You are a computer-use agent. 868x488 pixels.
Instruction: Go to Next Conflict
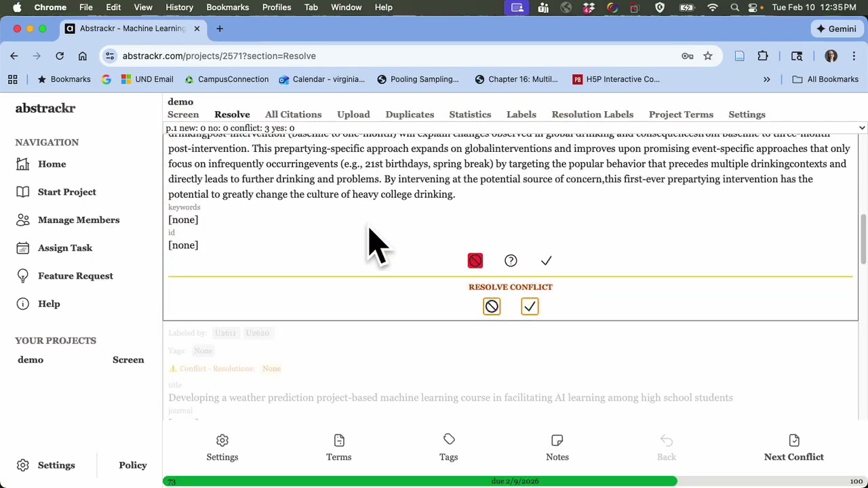(794, 448)
